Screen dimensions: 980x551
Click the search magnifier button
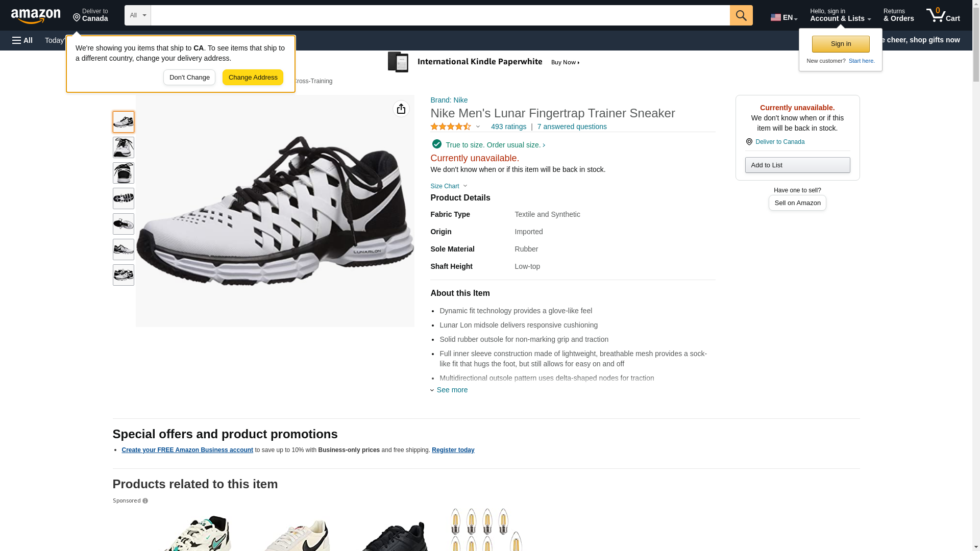click(741, 15)
